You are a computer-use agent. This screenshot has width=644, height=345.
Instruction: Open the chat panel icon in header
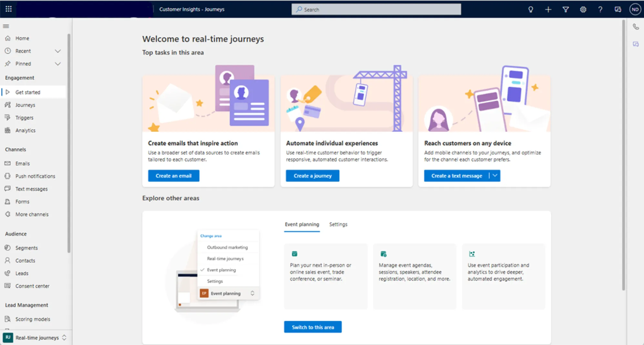[x=618, y=9]
